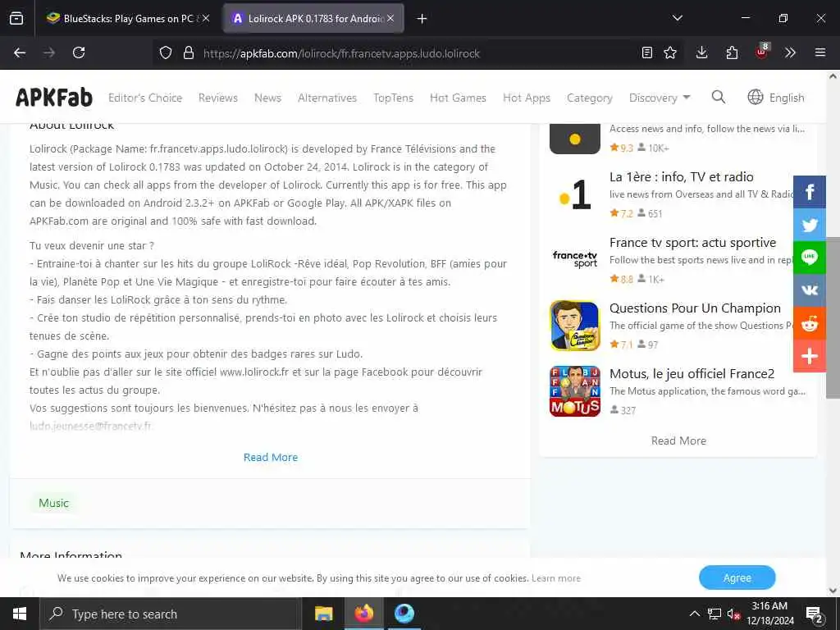Go to APKFab home logo
The width and height of the screenshot is (840, 630).
click(x=53, y=98)
